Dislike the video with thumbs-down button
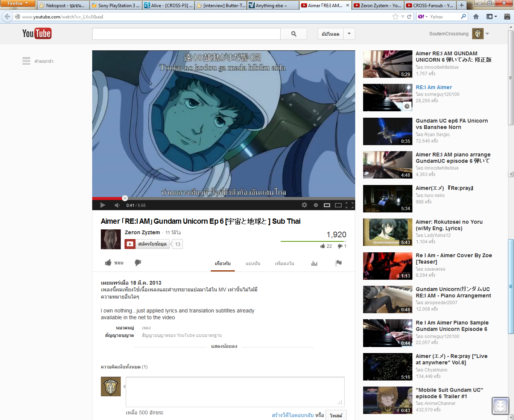 pos(138,263)
